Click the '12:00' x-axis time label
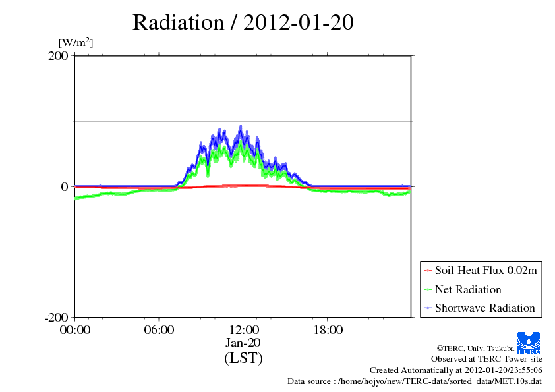 tap(244, 330)
